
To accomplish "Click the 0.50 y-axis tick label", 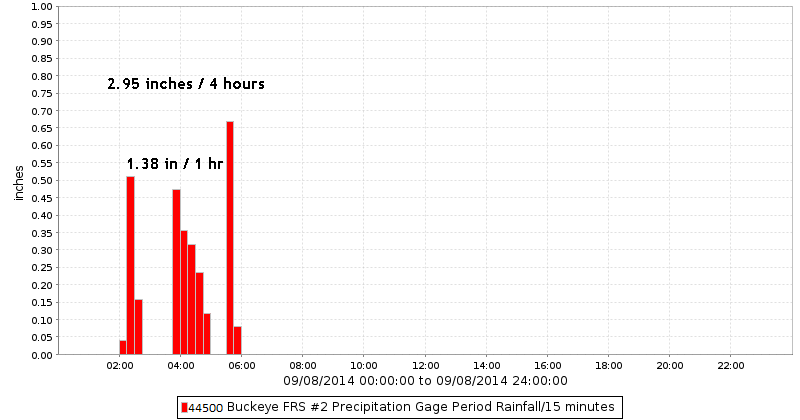I will [x=42, y=181].
